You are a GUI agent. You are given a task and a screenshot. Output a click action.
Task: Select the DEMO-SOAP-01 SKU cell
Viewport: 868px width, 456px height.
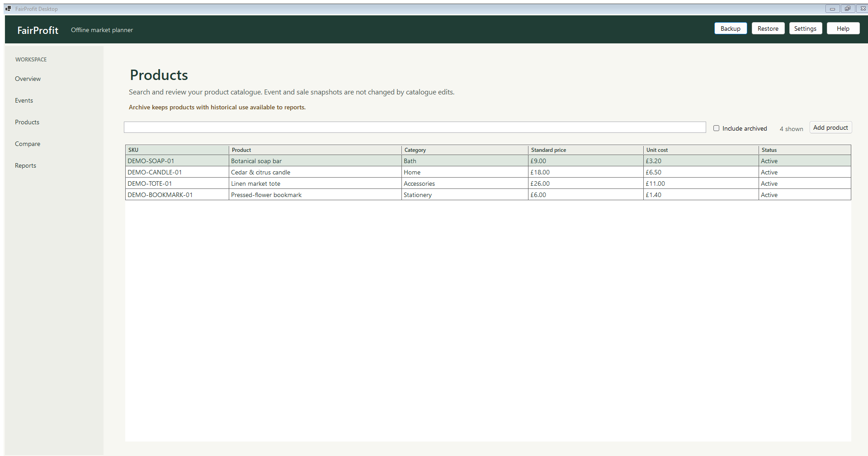pyautogui.click(x=177, y=161)
